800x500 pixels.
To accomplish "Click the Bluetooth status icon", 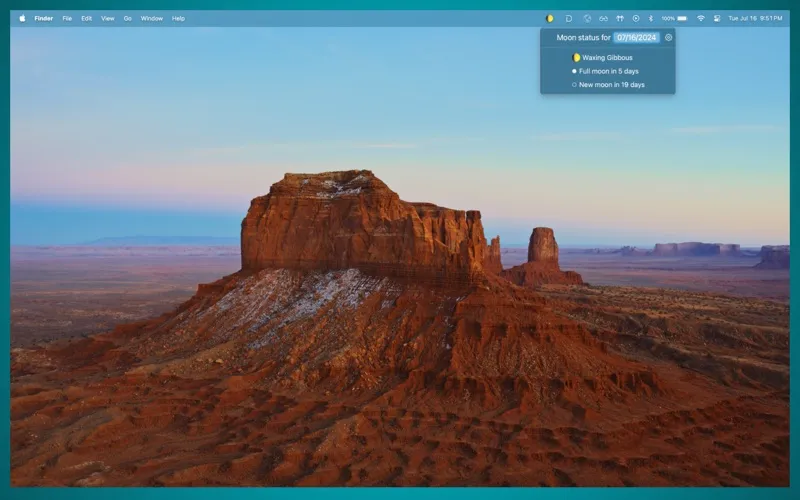I will (x=651, y=18).
